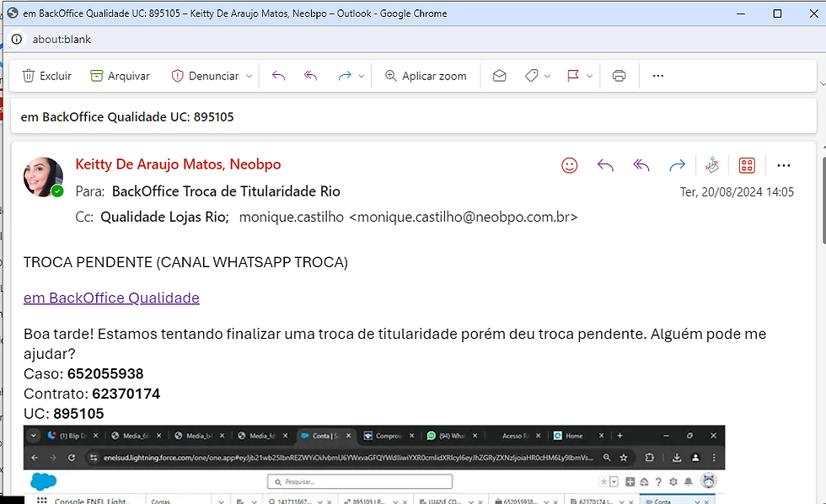Toggle read/unread with the envelope icon
Screen dimensions: 826x504
tap(499, 76)
